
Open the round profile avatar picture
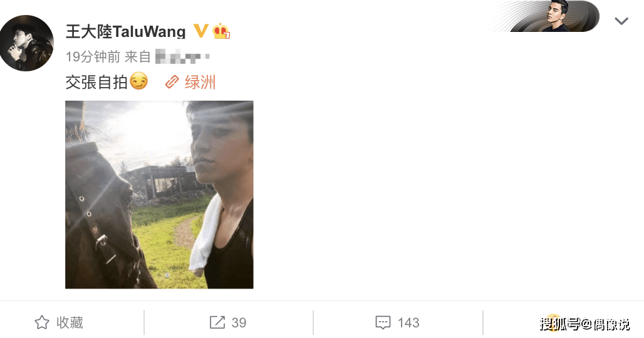coord(27,43)
